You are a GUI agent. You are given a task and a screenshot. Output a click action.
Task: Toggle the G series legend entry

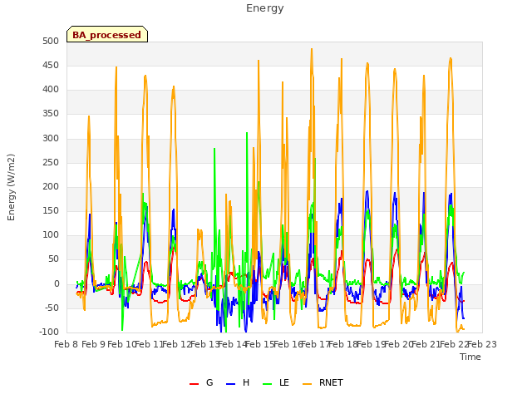tap(201, 382)
